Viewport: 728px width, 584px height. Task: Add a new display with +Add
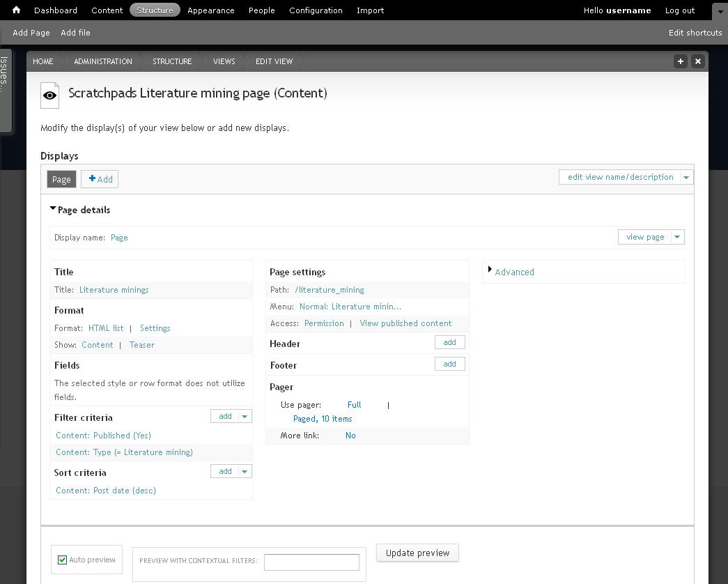coord(100,179)
